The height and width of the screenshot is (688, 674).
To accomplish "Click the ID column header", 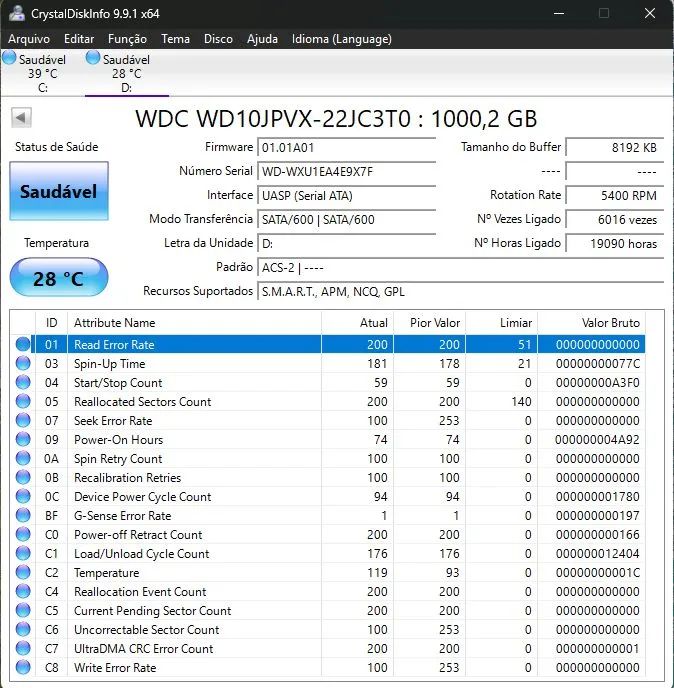I will click(x=51, y=322).
